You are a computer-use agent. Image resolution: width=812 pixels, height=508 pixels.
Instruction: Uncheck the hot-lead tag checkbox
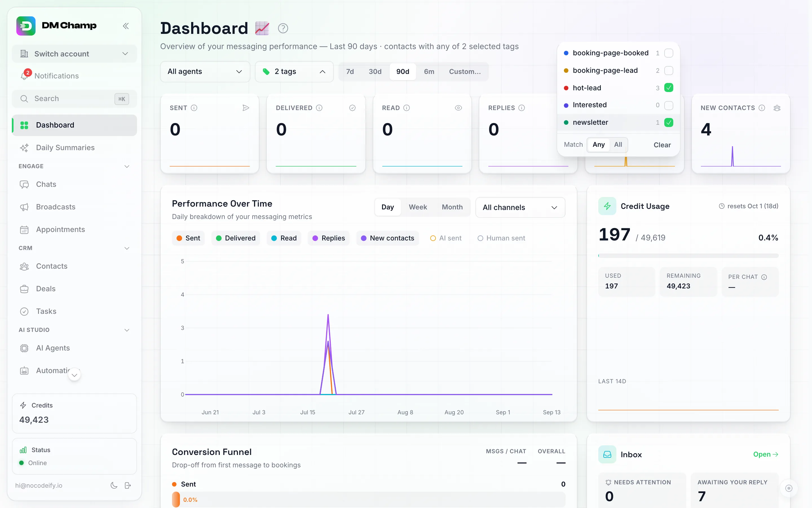[668, 88]
